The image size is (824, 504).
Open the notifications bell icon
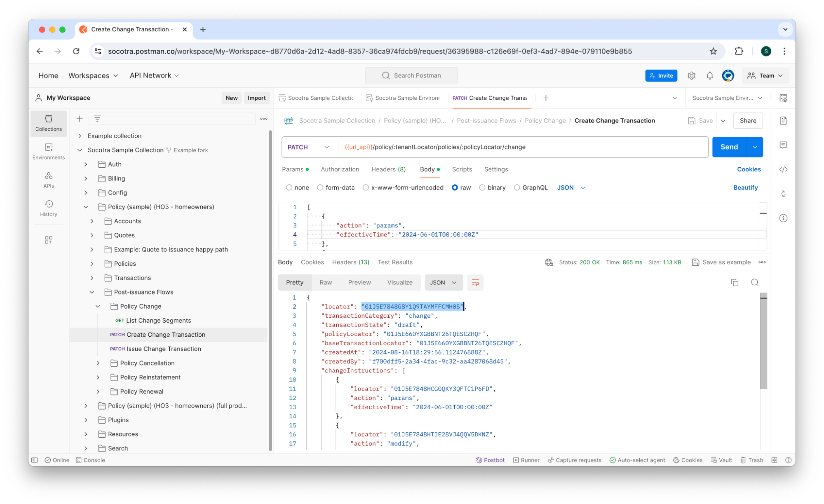point(709,75)
